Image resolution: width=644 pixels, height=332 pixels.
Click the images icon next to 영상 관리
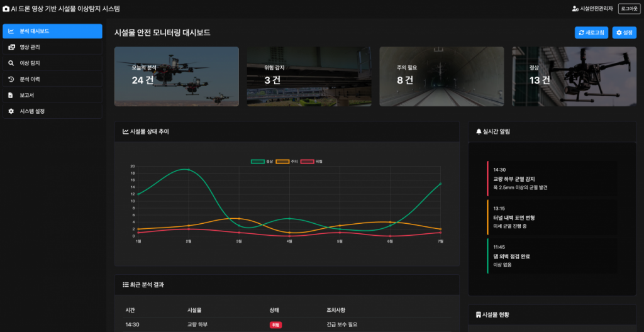coord(11,47)
